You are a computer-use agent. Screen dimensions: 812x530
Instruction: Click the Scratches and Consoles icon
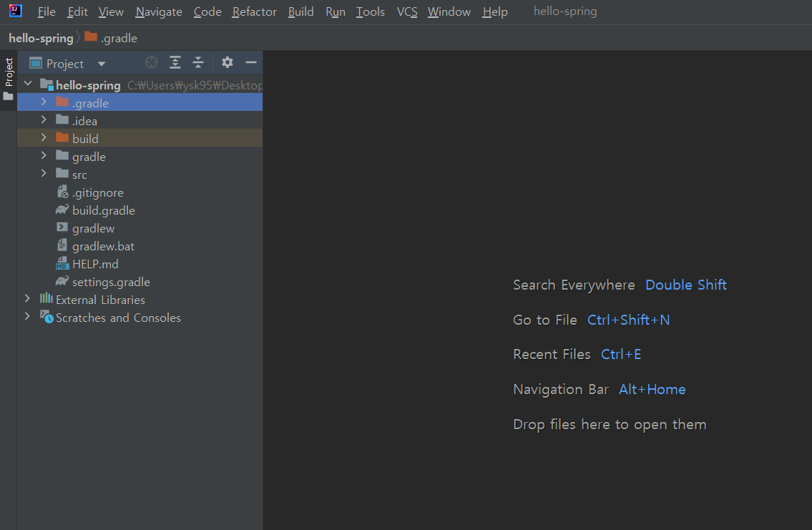47,316
